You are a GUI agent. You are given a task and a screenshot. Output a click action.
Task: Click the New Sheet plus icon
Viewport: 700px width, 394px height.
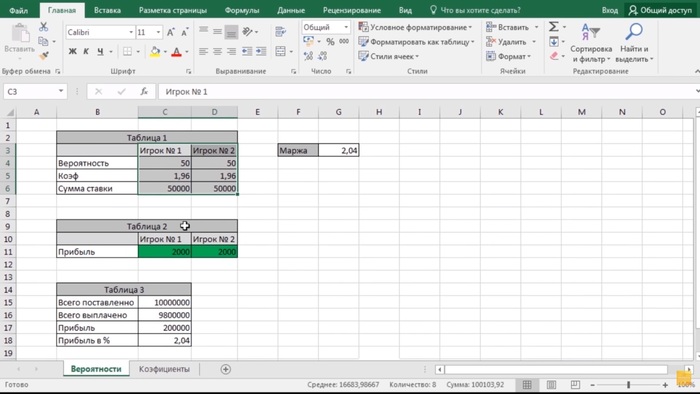tap(225, 369)
